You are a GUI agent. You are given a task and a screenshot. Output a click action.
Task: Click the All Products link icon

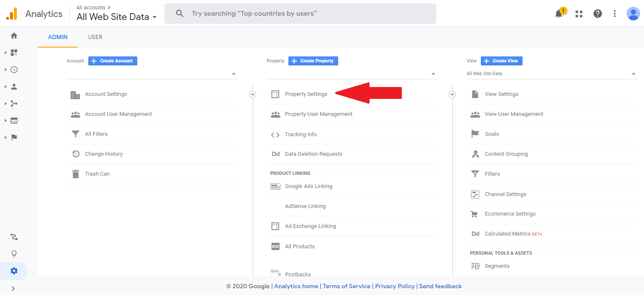(275, 247)
